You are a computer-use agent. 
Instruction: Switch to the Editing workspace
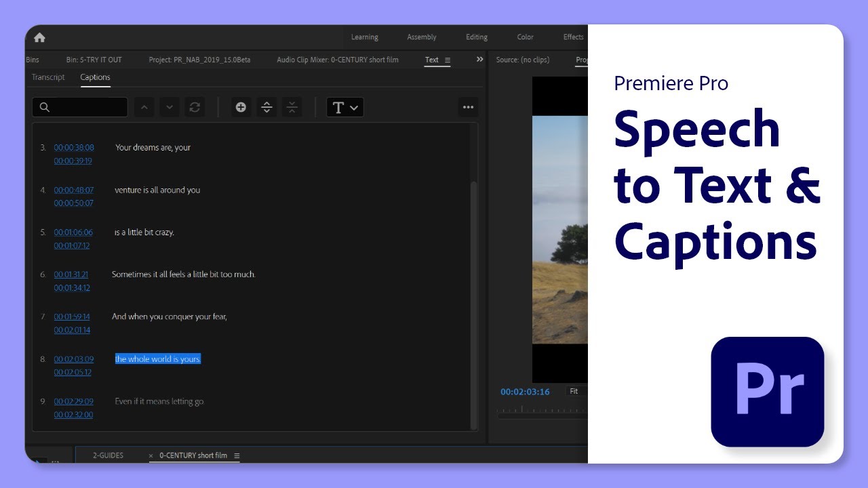coord(477,37)
